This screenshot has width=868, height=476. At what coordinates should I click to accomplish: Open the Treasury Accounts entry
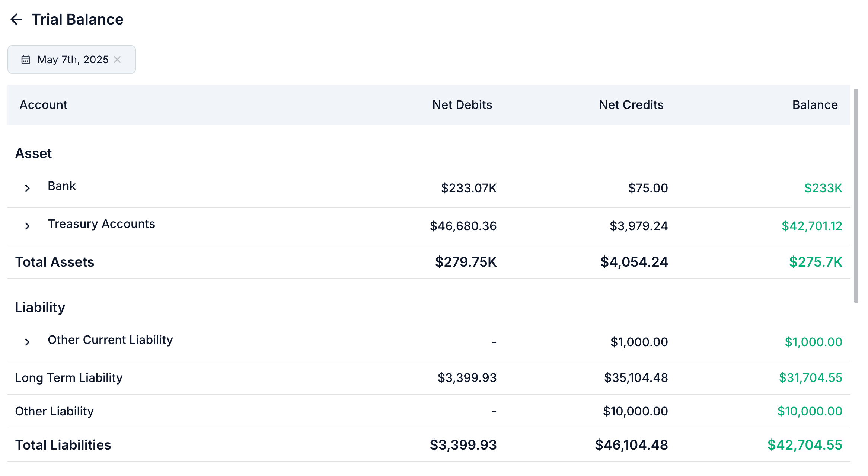coord(101,224)
